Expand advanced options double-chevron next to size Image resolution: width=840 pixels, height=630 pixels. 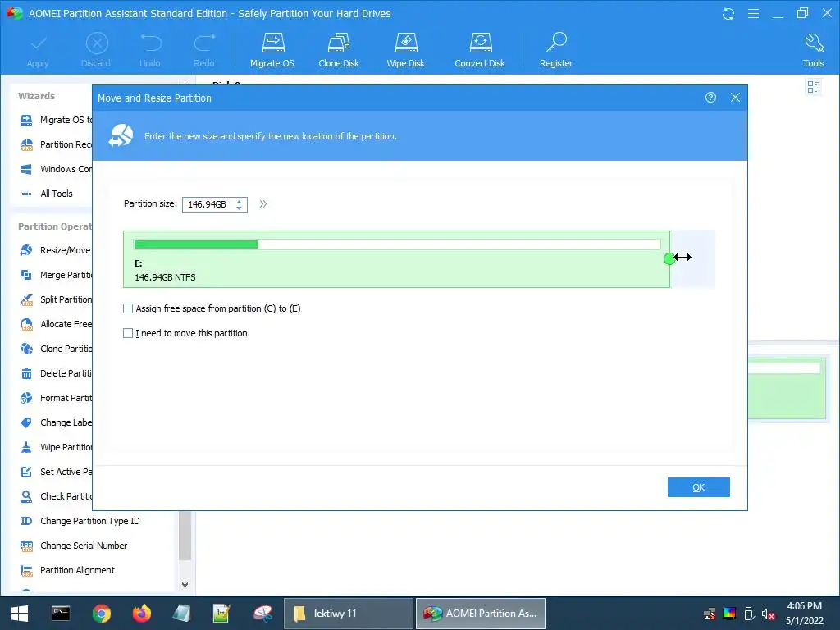click(263, 204)
